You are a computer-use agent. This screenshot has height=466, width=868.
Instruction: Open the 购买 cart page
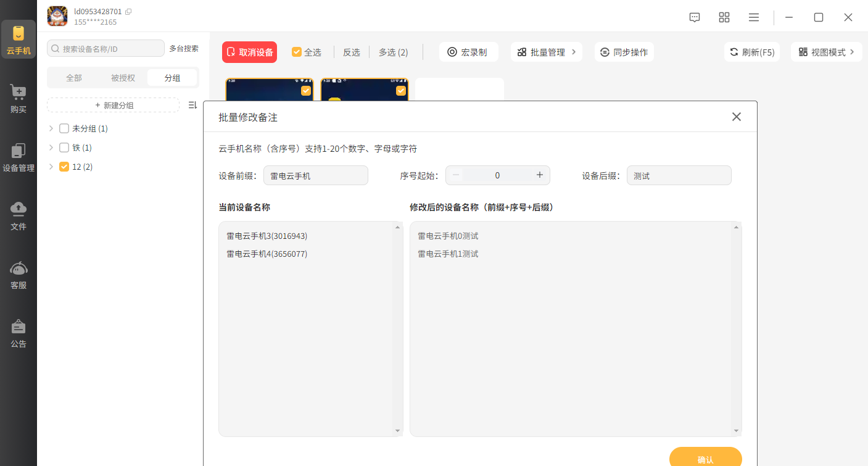pos(19,99)
